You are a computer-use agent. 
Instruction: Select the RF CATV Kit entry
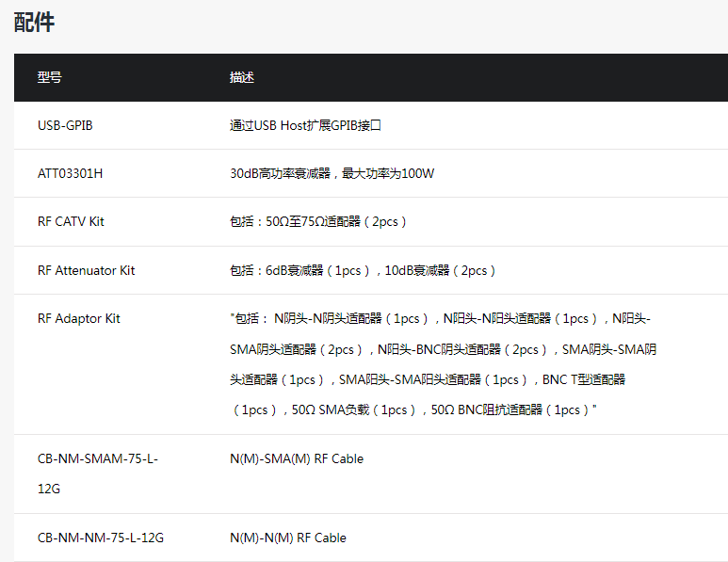coord(71,221)
